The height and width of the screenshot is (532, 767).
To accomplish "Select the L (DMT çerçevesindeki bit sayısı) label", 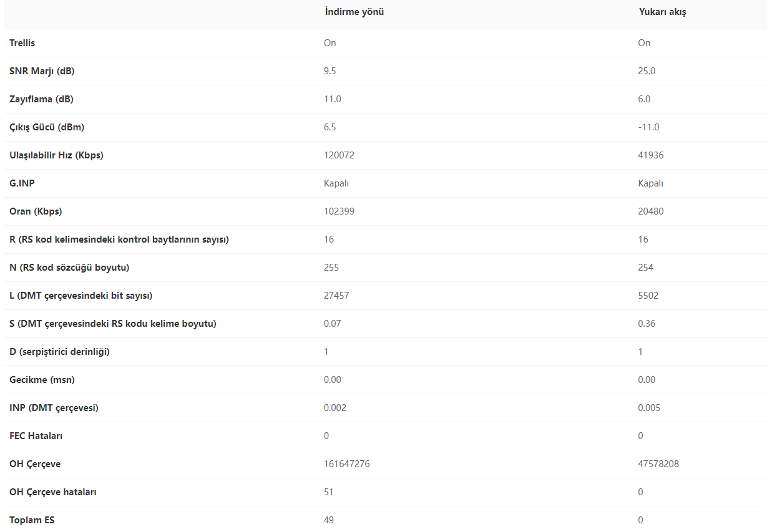I will point(81,296).
